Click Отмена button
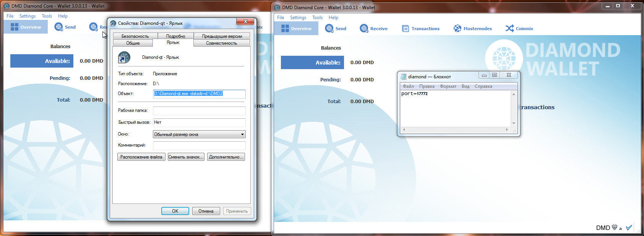The height and width of the screenshot is (236, 644). (206, 211)
